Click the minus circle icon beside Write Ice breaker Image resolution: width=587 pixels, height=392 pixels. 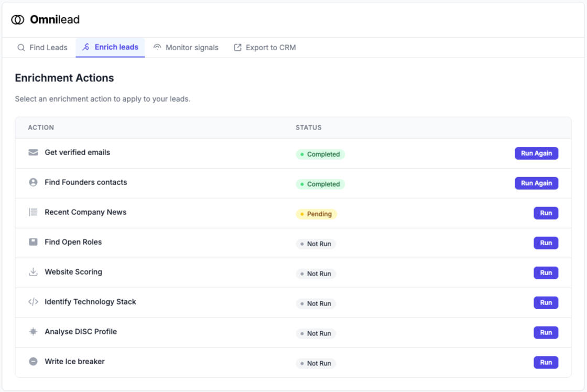coord(33,362)
